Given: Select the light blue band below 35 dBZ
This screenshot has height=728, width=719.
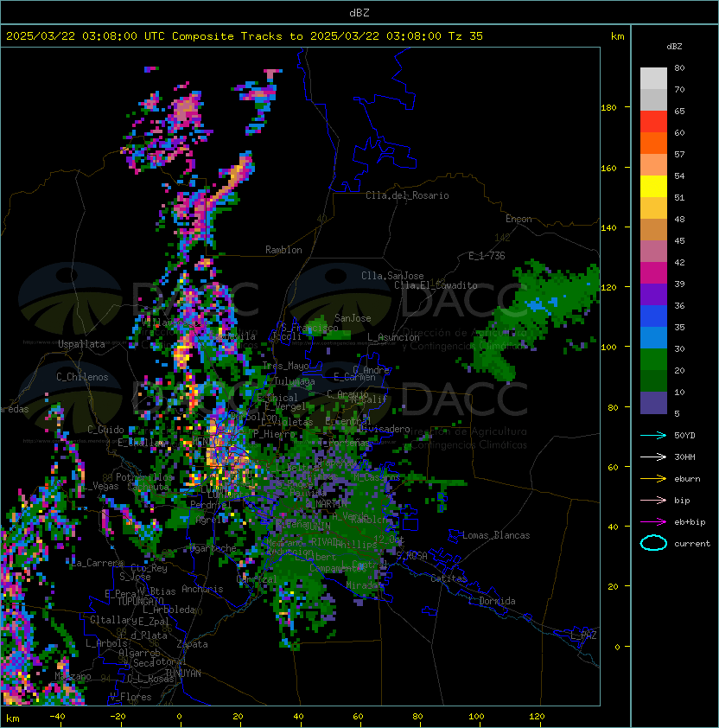Looking at the screenshot, I should pyautogui.click(x=653, y=337).
